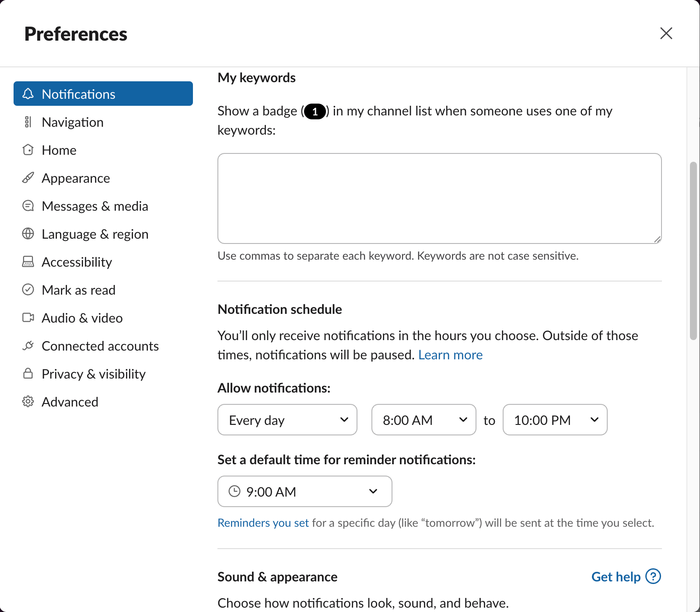Go to Home preferences
The height and width of the screenshot is (612, 700).
103,150
